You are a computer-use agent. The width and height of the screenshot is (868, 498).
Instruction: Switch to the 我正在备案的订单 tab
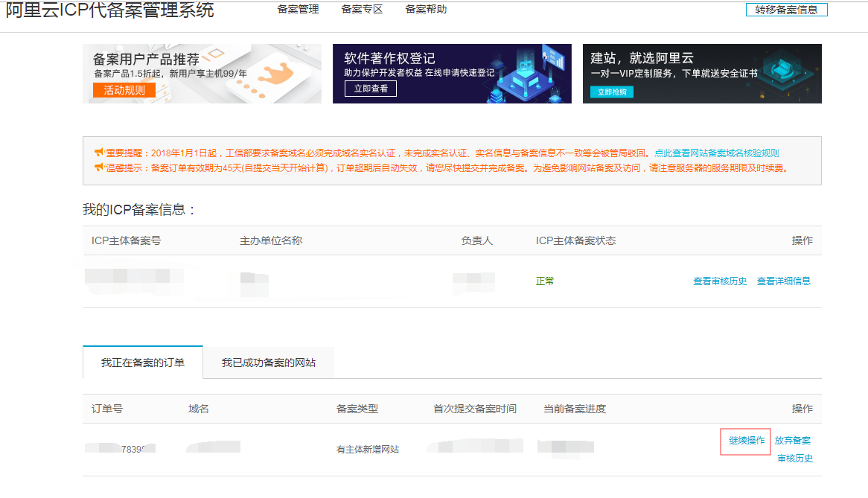point(142,363)
